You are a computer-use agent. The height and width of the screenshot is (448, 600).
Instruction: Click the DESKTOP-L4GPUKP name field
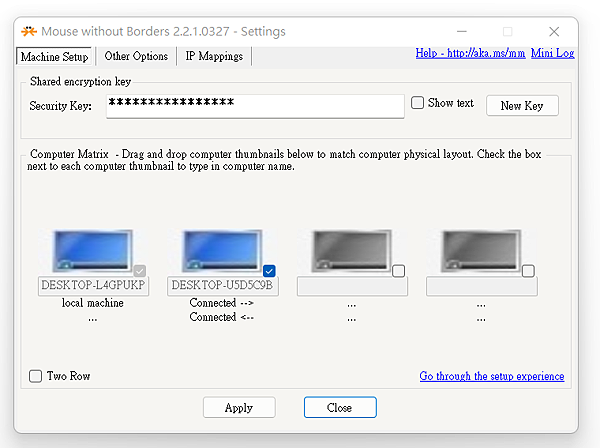pos(93,285)
